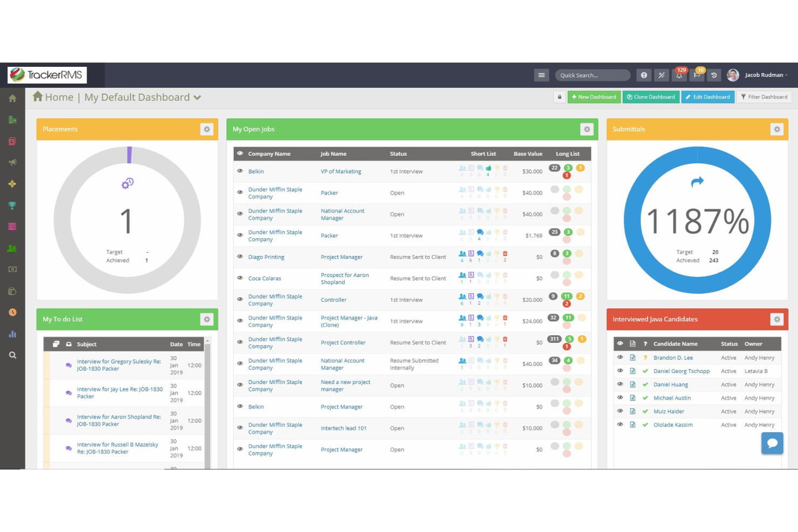Open My To do List widget gear settings
The height and width of the screenshot is (532, 798).
tap(207, 320)
